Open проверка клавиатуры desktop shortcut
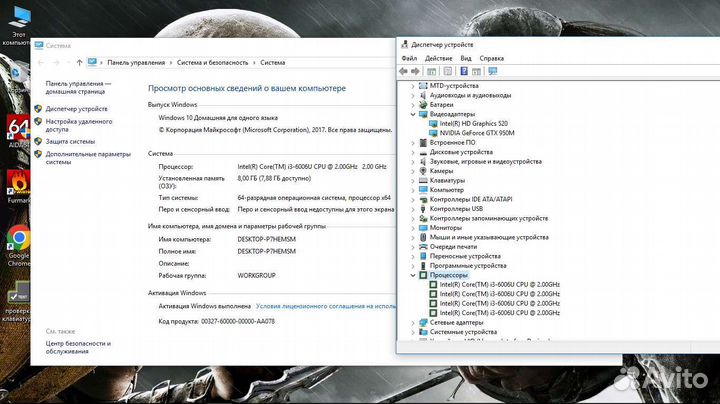The width and height of the screenshot is (720, 404). (x=17, y=302)
